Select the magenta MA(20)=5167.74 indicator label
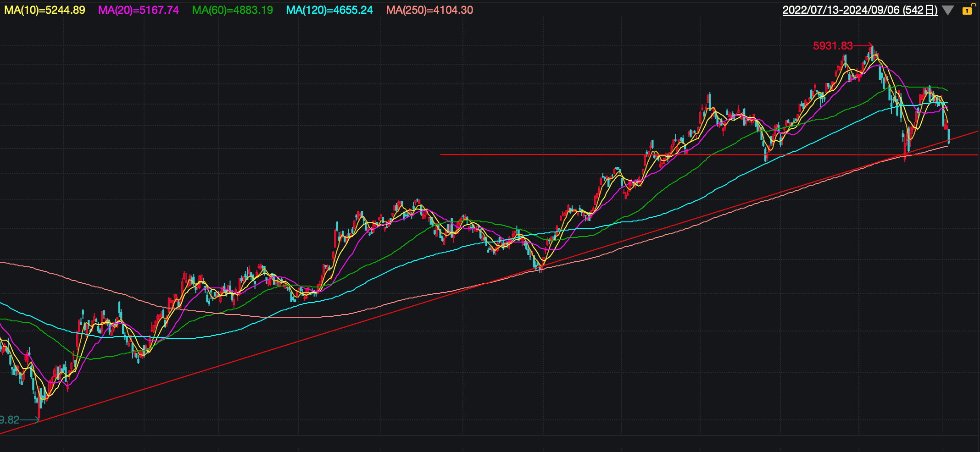This screenshot has height=452, width=980. click(139, 10)
